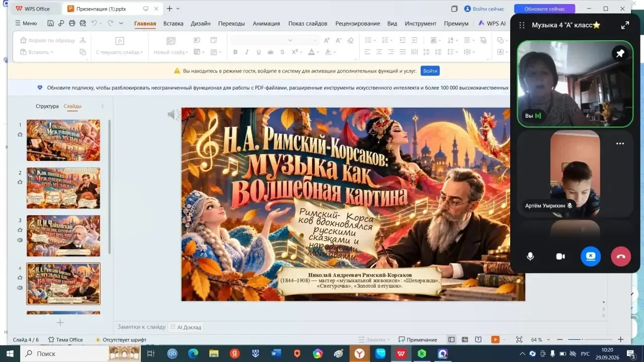Click Войти сейчас in the title bar
The height and width of the screenshot is (362, 644).
coord(484,9)
